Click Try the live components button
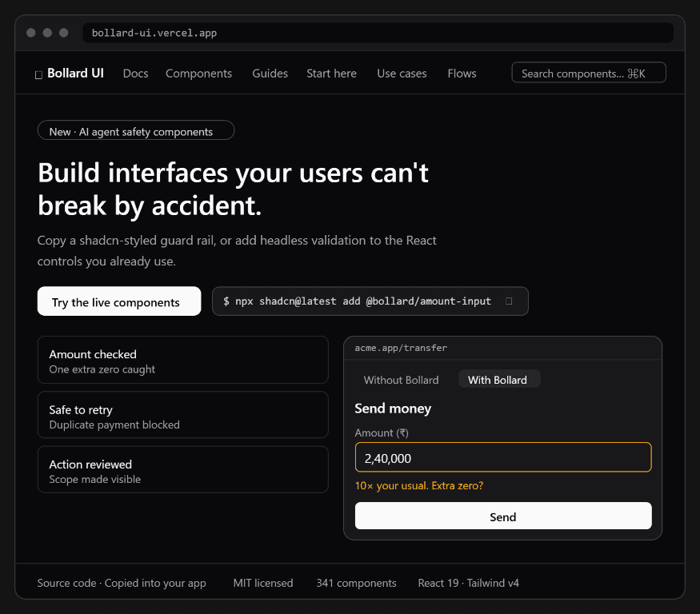This screenshot has width=700, height=614. pos(119,301)
